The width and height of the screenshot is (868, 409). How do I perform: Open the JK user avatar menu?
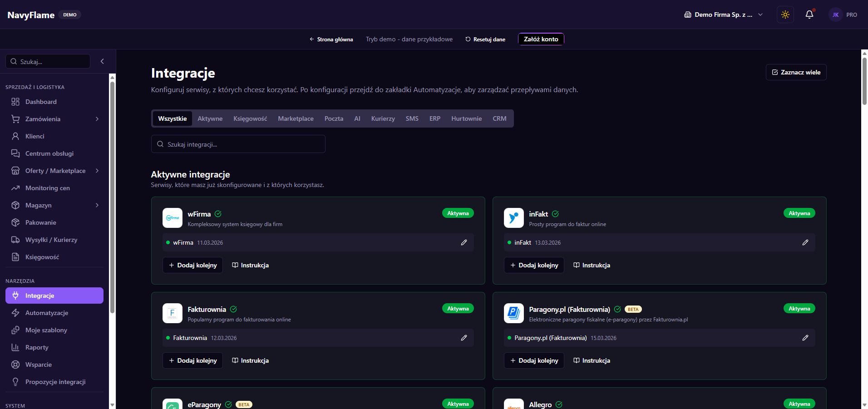(836, 15)
